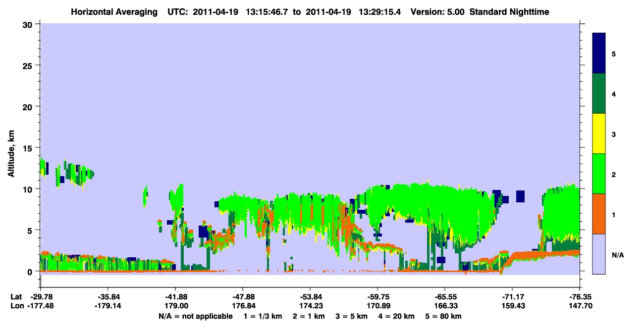Click the colorbar label '3'

(614, 134)
